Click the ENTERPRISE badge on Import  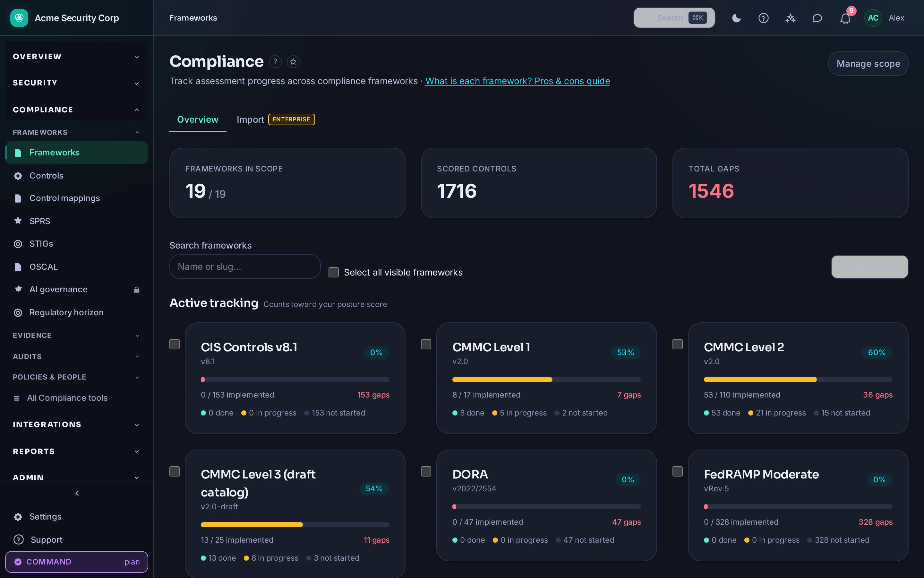click(x=291, y=119)
